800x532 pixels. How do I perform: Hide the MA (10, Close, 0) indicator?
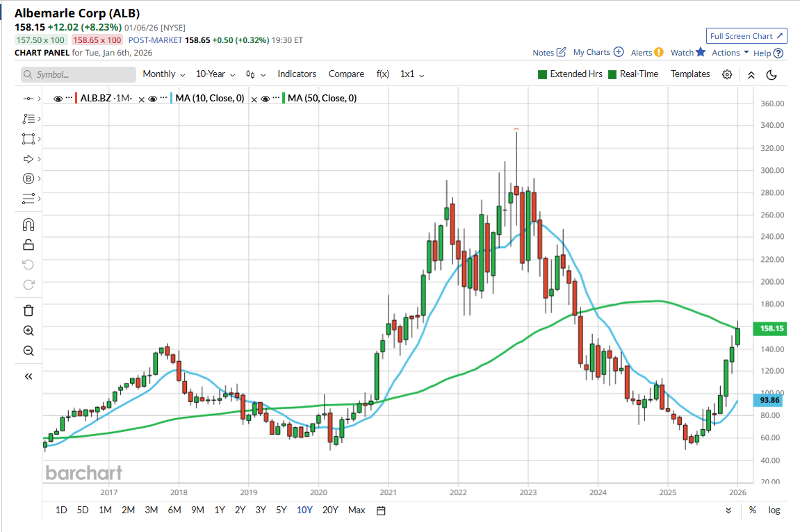pos(152,99)
